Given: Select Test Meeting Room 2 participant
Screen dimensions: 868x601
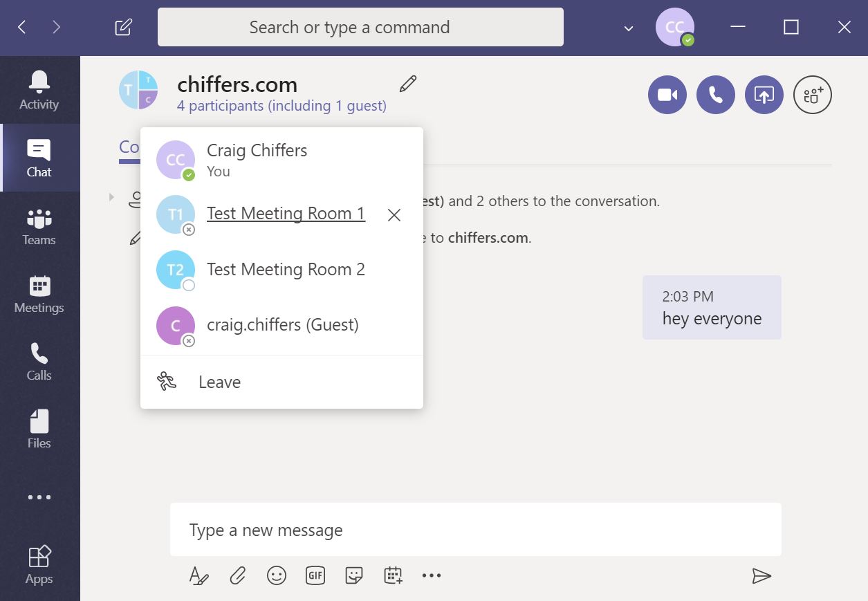Looking at the screenshot, I should (281, 270).
